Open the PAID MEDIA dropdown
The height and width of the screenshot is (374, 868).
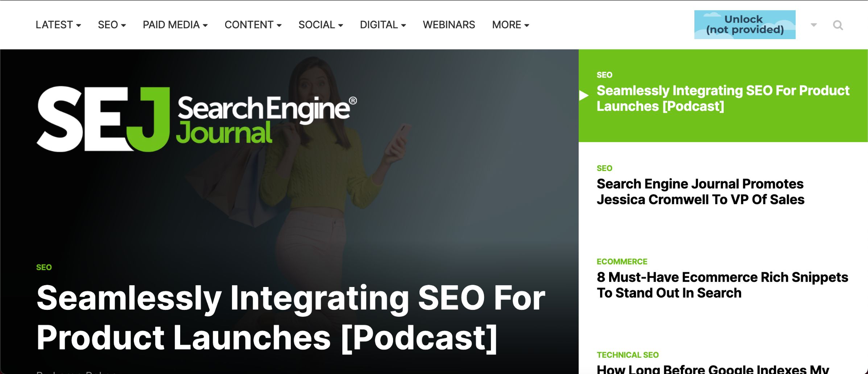pos(175,25)
